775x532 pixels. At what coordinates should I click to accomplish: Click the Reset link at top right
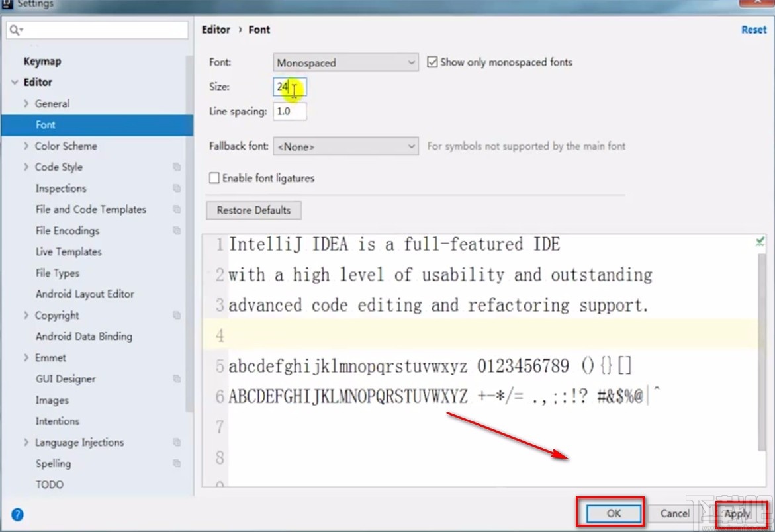pyautogui.click(x=754, y=30)
